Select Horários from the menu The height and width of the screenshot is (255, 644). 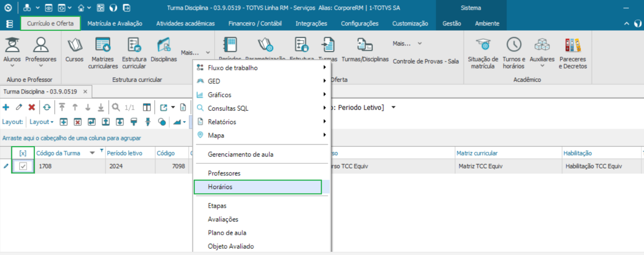[x=258, y=187]
